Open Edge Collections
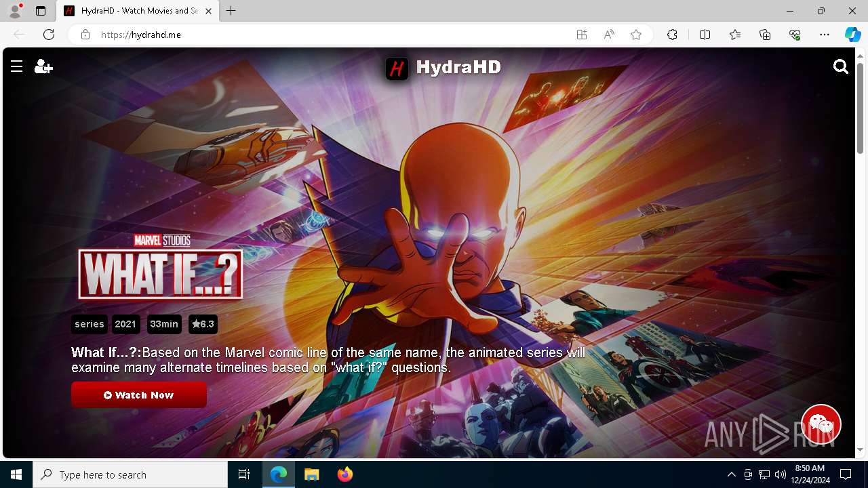This screenshot has width=868, height=488. 765,35
